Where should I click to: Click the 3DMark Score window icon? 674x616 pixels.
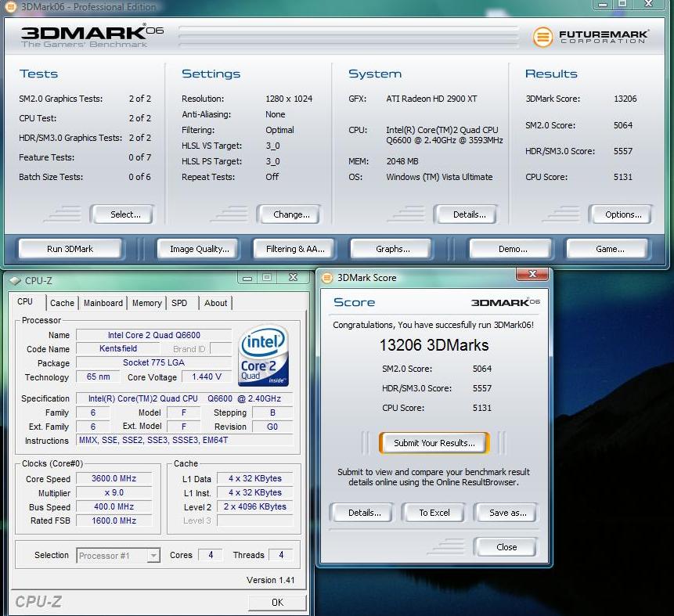327,278
